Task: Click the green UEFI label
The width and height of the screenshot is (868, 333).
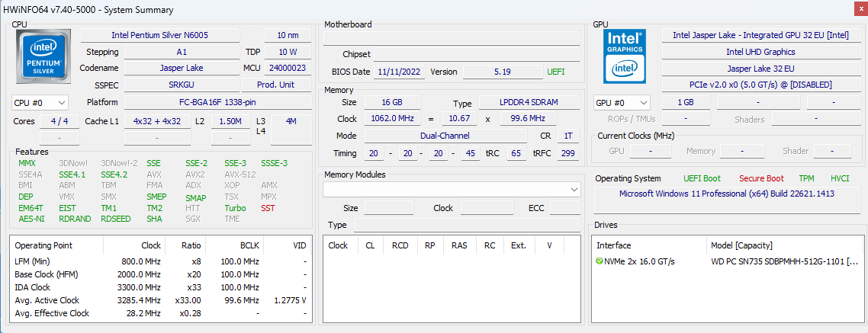Action: 556,72
